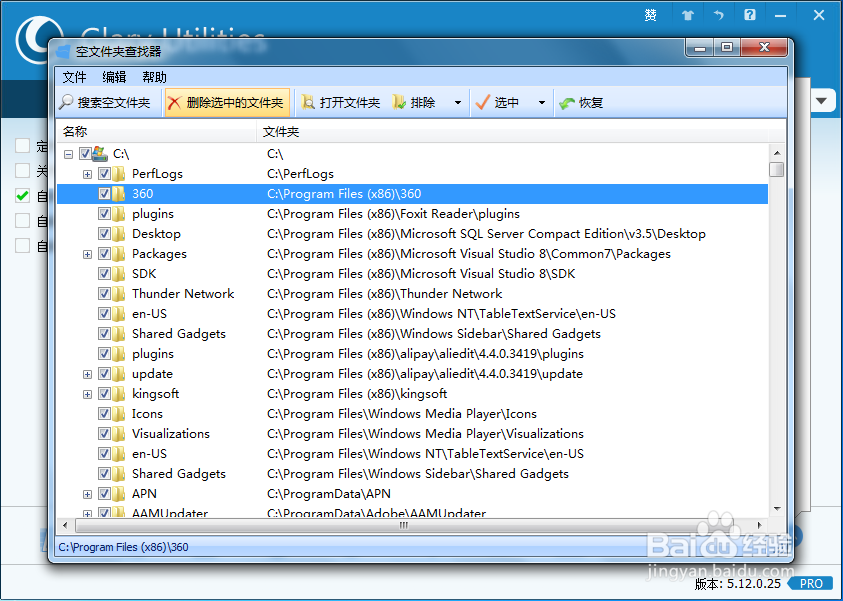Click the help question mark icon in Glary window
This screenshot has height=601, width=843.
pyautogui.click(x=749, y=15)
